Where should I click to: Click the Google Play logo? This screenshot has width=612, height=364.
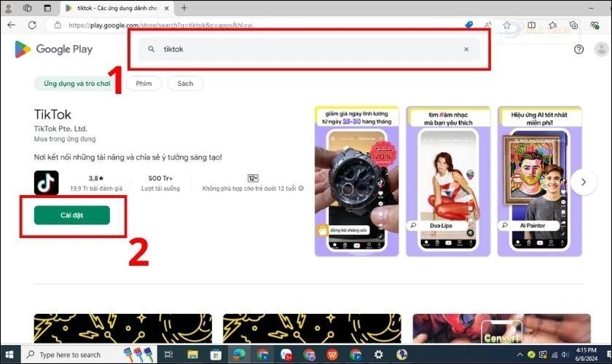pyautogui.click(x=54, y=50)
